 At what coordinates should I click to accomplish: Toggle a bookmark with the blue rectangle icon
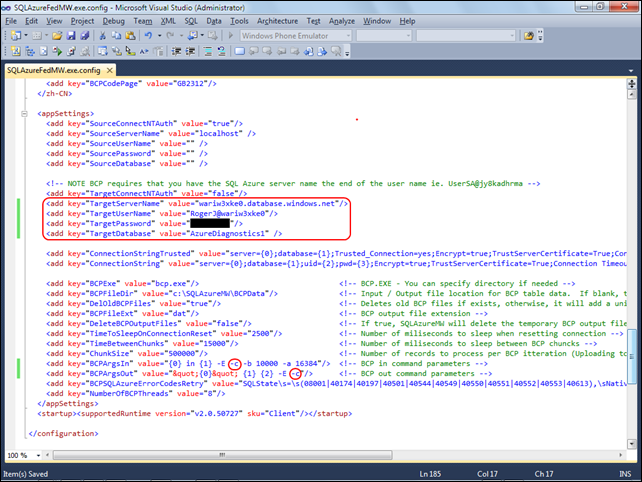pyautogui.click(x=240, y=51)
